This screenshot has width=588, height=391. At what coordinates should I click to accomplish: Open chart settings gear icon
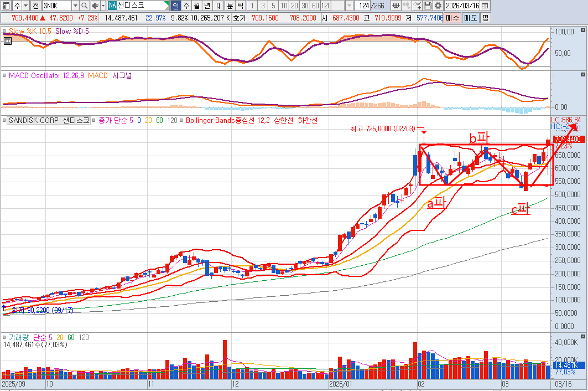pyautogui.click(x=438, y=6)
